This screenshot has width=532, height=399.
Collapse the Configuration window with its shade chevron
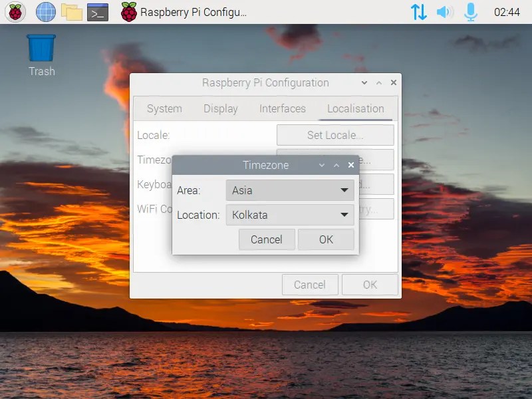363,82
